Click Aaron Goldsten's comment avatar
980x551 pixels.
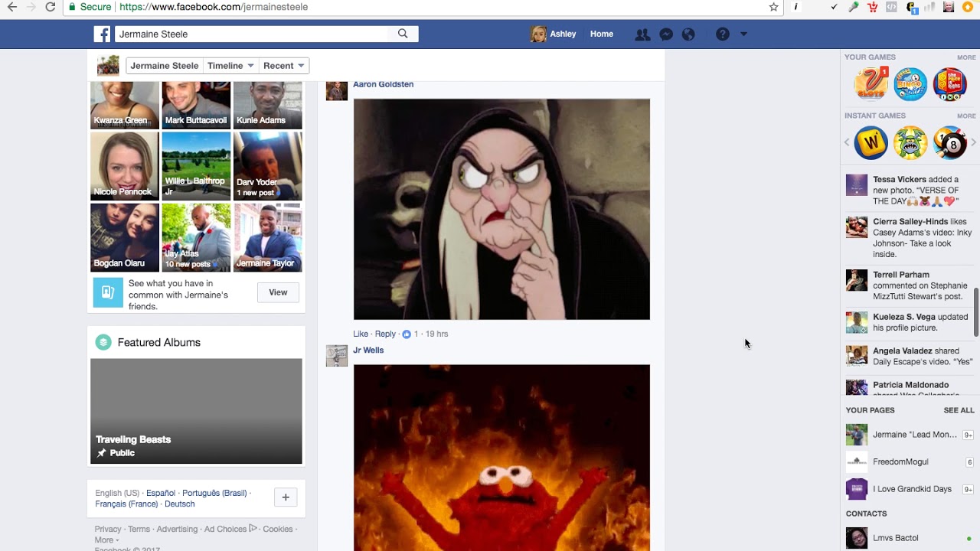(x=337, y=90)
